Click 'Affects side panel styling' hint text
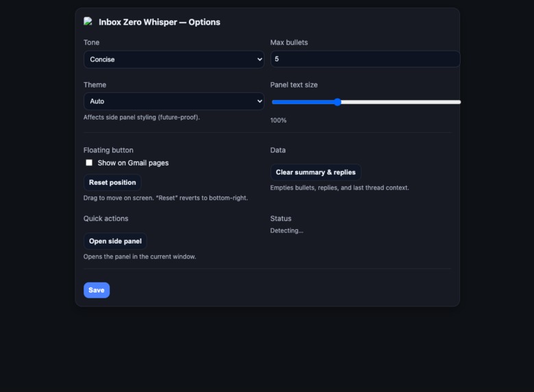534x392 pixels. 141,117
